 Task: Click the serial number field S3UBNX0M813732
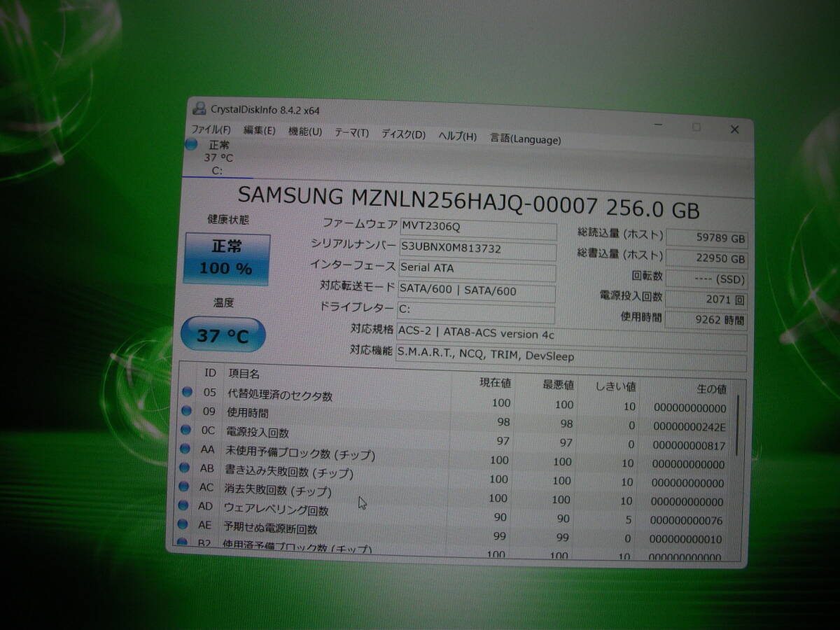[x=477, y=249]
